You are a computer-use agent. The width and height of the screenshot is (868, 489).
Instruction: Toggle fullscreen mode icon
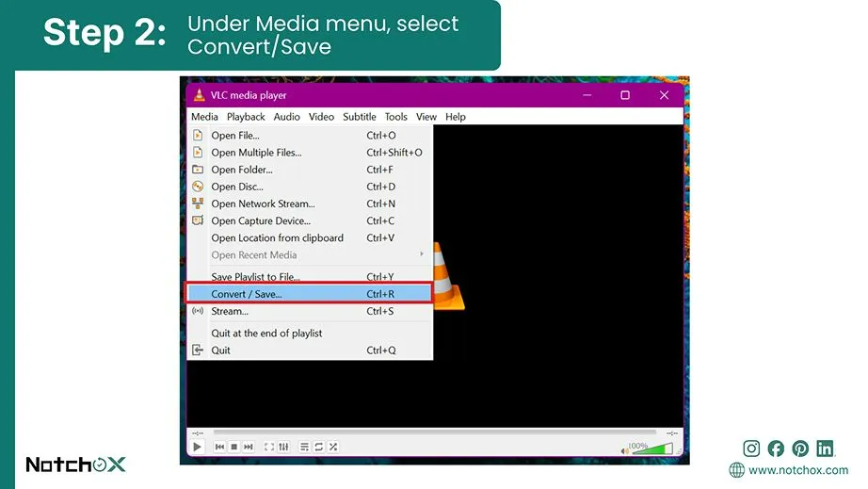(x=269, y=447)
